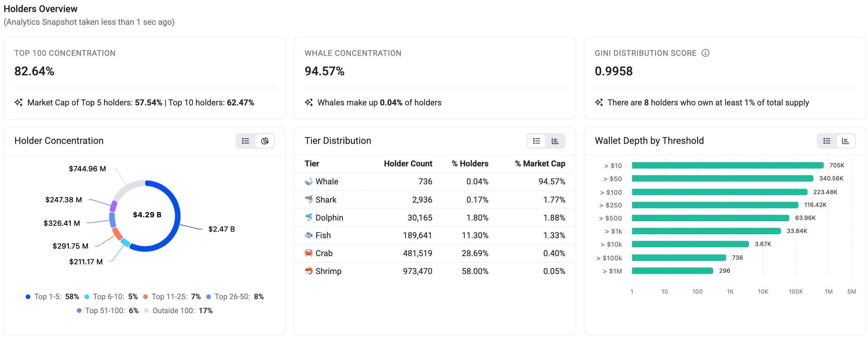Viewport: 868px width, 338px height.
Task: Select bar chart view for Wallet Depth
Action: coord(846,141)
